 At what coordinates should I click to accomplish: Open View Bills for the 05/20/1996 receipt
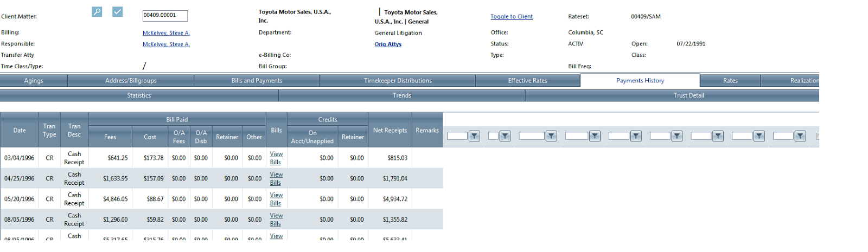pos(276,199)
